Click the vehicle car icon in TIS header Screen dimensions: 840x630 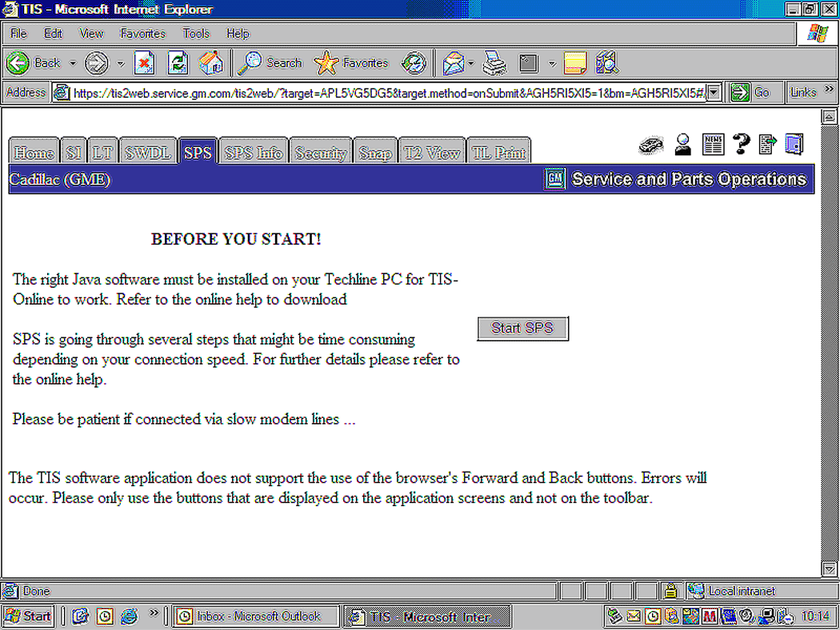[651, 145]
